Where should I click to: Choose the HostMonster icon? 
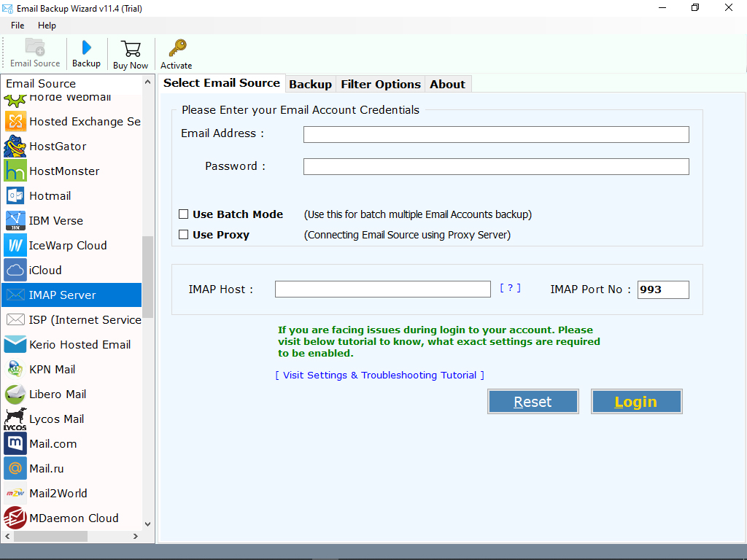tap(15, 171)
